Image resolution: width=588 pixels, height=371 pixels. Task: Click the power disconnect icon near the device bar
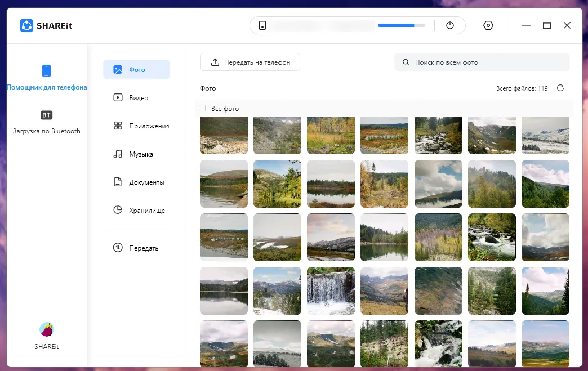449,25
